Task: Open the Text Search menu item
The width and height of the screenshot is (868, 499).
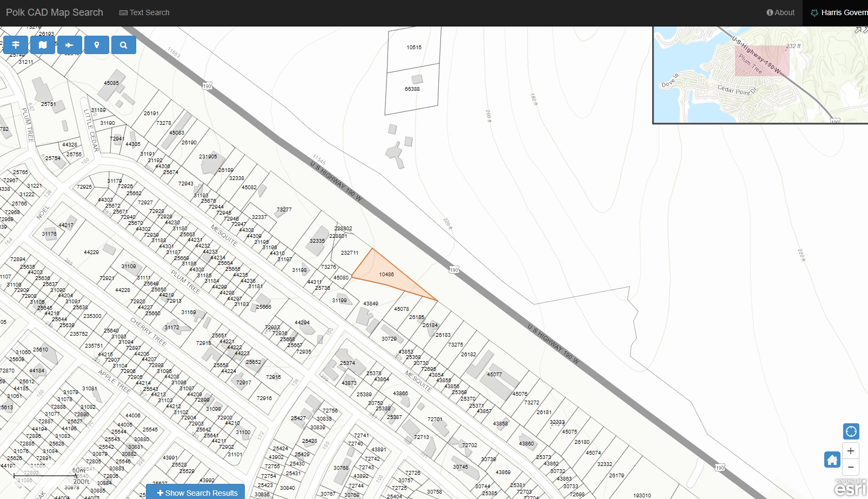Action: click(144, 12)
